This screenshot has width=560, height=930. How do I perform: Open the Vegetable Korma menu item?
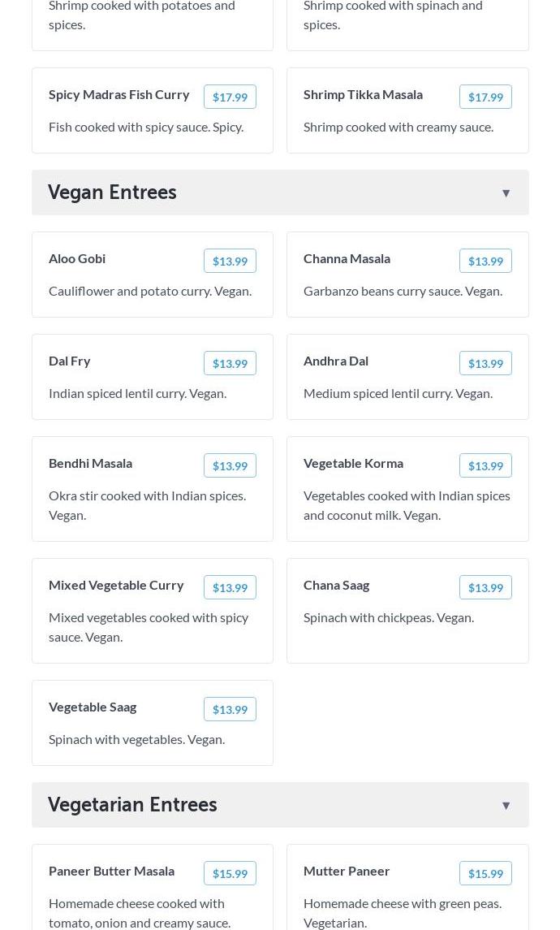(353, 463)
